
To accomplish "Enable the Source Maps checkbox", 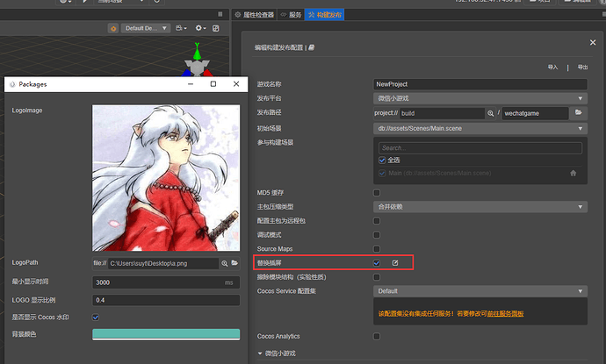I will coord(377,249).
